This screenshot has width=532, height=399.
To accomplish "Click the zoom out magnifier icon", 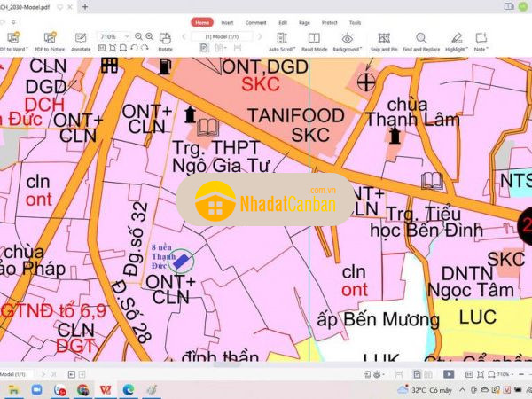I will [139, 36].
